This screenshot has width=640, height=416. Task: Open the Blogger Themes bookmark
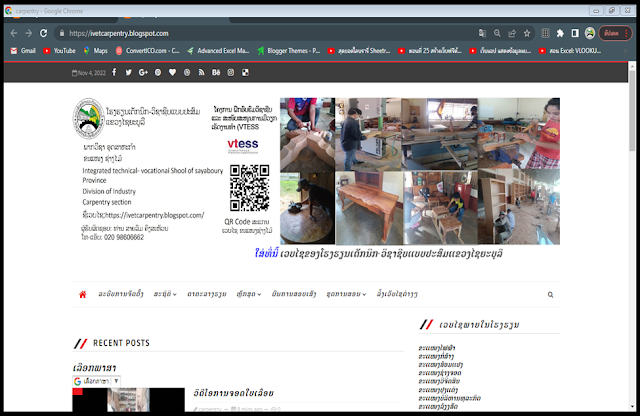[x=289, y=51]
